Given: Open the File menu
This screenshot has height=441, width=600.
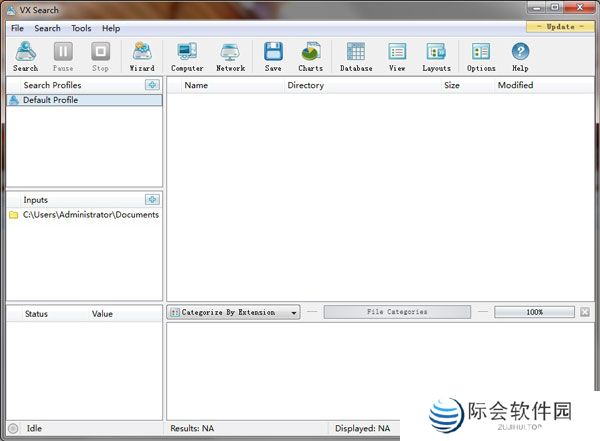Looking at the screenshot, I should pos(17,28).
